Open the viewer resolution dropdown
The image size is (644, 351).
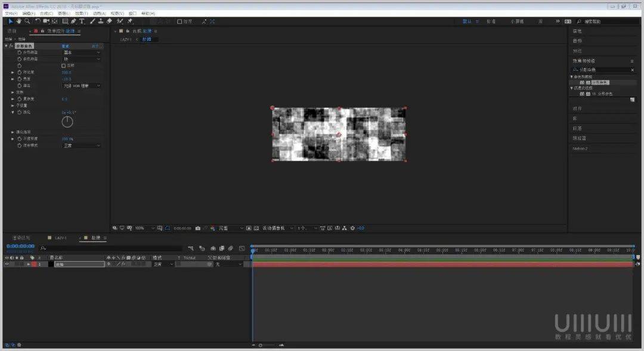(231, 228)
